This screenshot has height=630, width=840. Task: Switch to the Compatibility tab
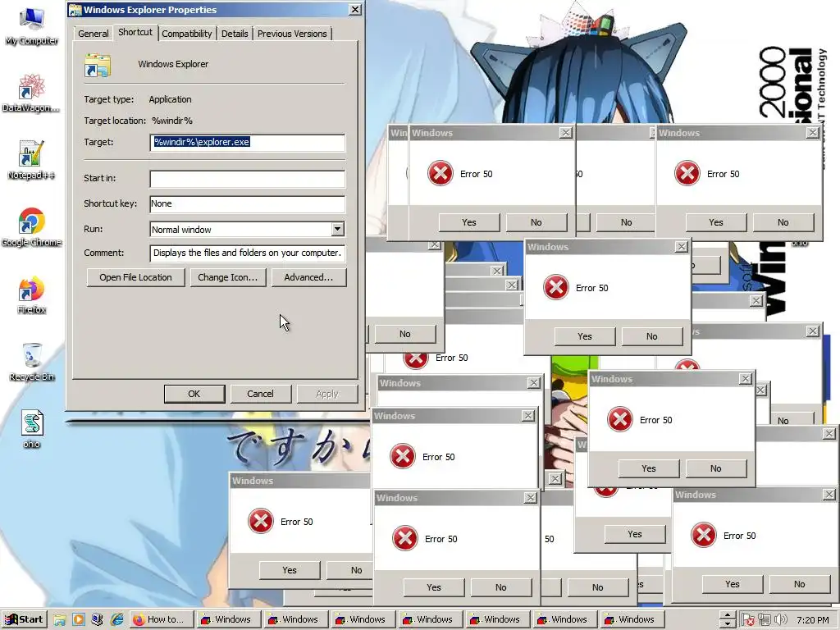pyautogui.click(x=187, y=34)
